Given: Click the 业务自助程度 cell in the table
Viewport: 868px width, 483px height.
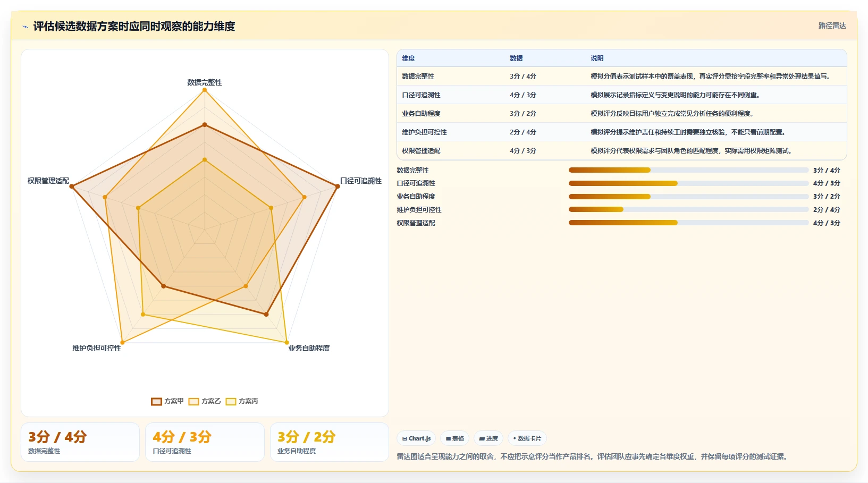Looking at the screenshot, I should [x=421, y=114].
